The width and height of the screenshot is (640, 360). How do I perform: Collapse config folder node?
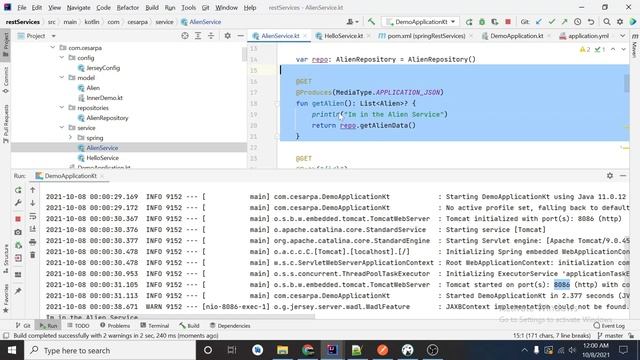point(62,58)
